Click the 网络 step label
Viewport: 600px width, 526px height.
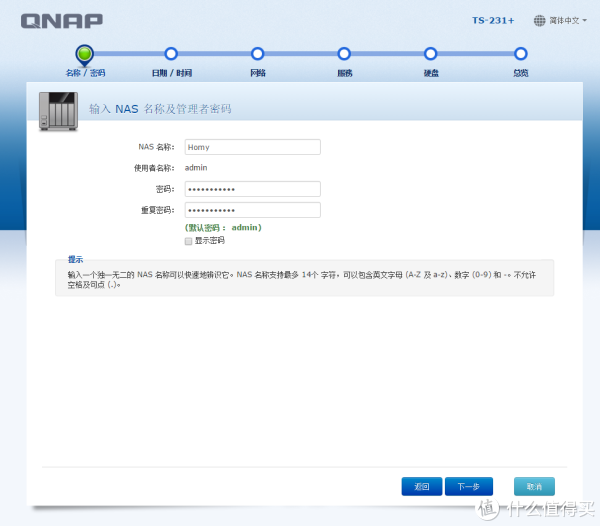pos(257,73)
